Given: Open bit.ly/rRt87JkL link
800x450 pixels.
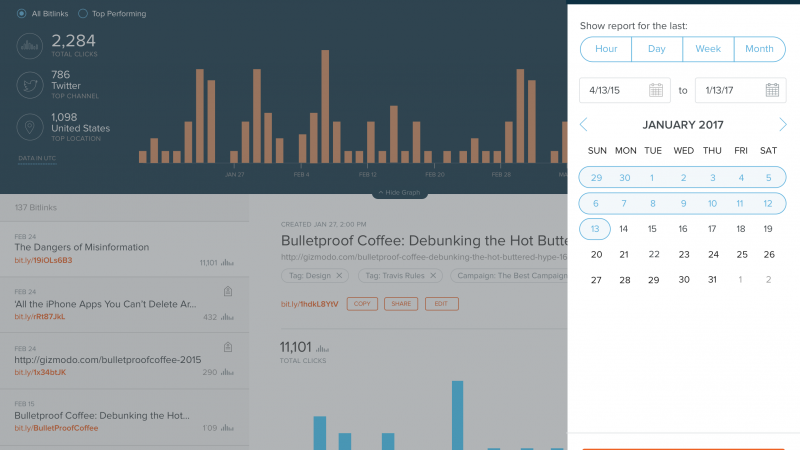Looking at the screenshot, I should click(x=40, y=316).
